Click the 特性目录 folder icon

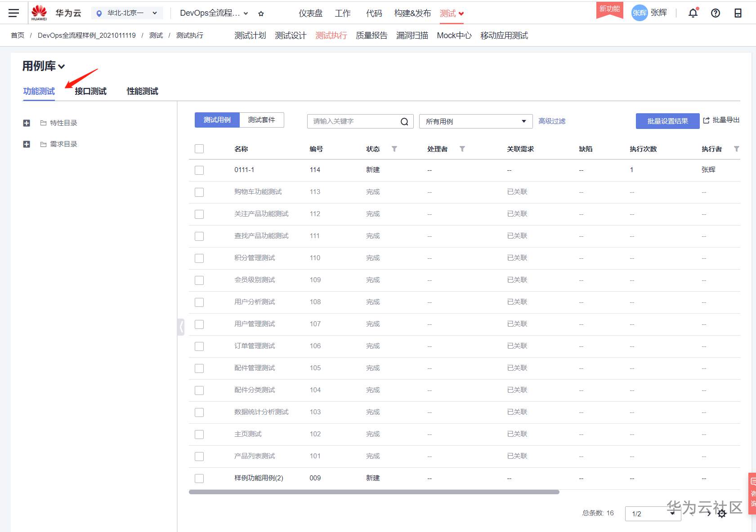[x=43, y=123]
